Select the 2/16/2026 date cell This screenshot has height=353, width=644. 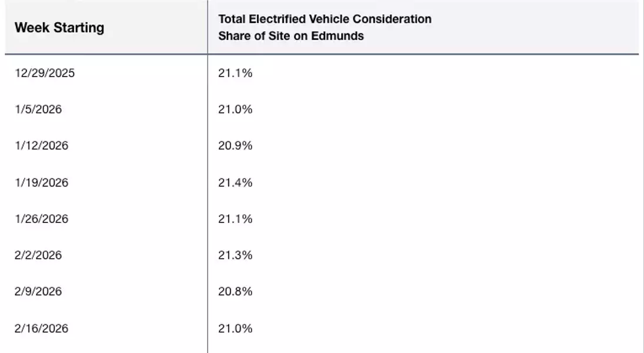click(x=41, y=328)
